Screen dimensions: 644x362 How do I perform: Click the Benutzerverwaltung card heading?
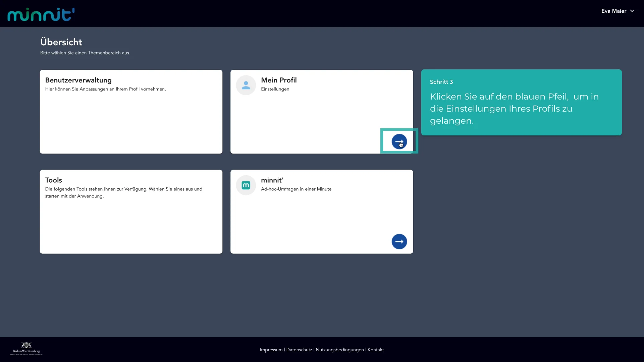[78, 80]
